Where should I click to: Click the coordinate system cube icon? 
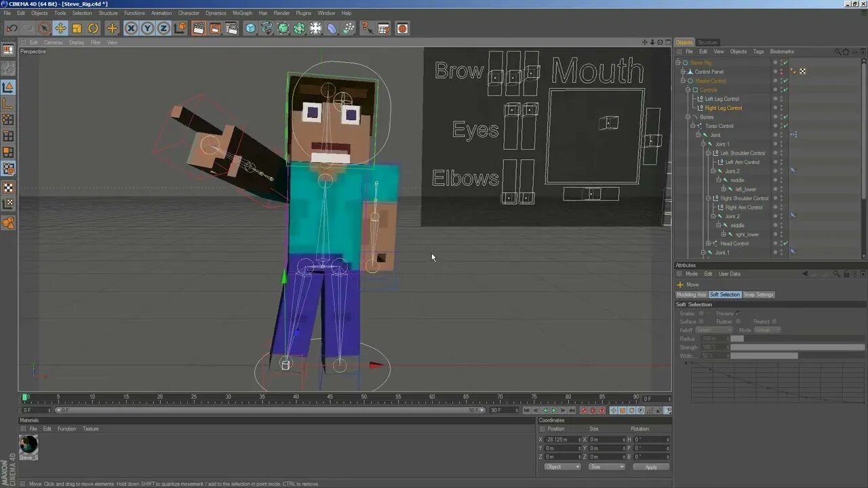coord(180,28)
